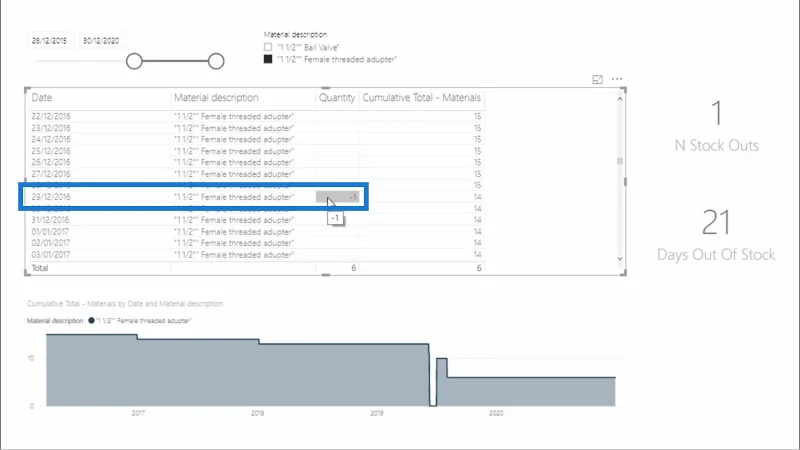The width and height of the screenshot is (800, 450).
Task: Select the 24/12/2016 date cell
Action: tap(51, 139)
